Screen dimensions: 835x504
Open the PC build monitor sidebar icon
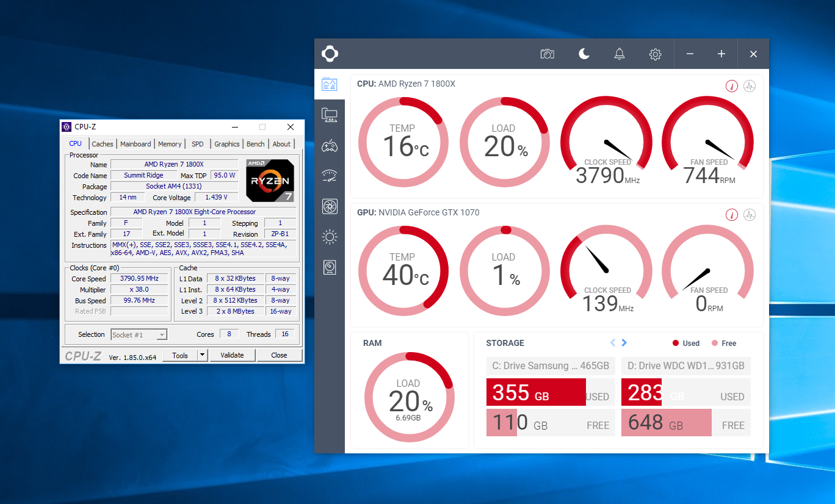(x=330, y=115)
